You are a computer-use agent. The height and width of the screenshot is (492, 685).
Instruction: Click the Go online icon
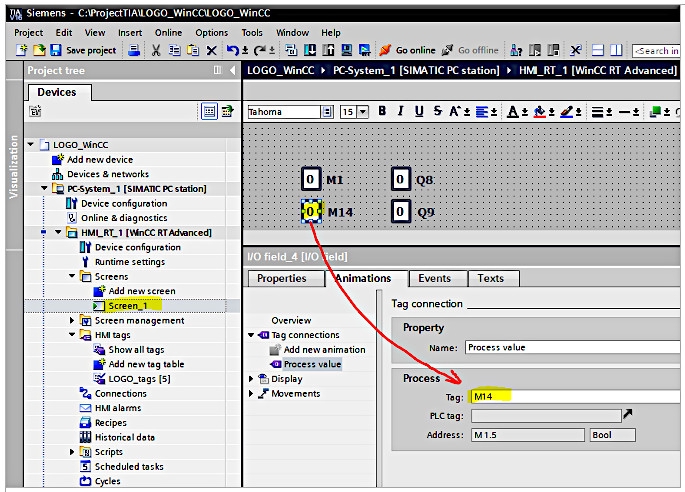pos(385,50)
